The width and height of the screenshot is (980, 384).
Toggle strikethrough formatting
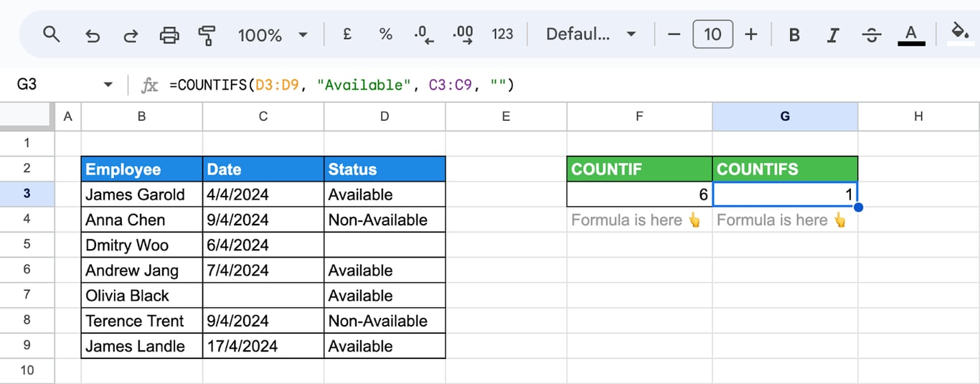point(872,34)
